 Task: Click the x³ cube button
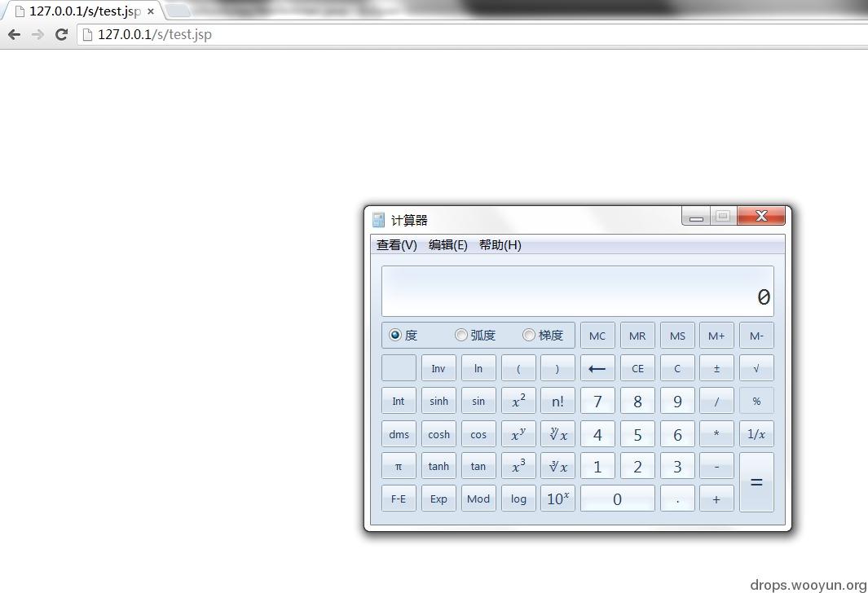click(518, 466)
